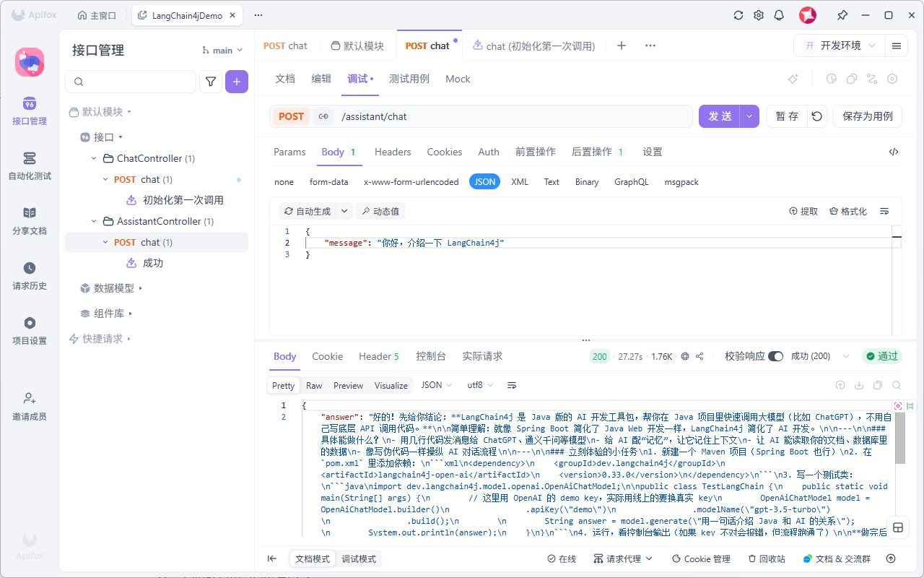Click the purple plus add button
Screen dimensions: 924x578
point(237,82)
